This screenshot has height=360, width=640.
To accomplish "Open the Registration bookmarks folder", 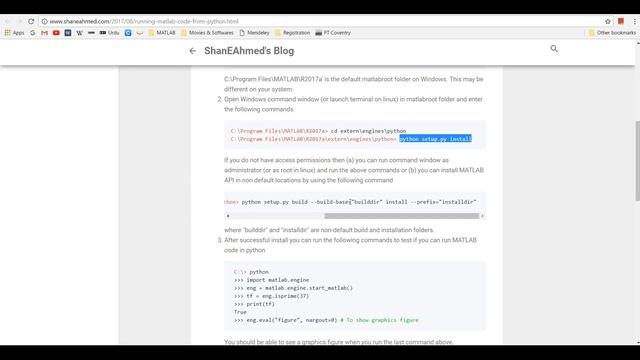I will coord(292,33).
